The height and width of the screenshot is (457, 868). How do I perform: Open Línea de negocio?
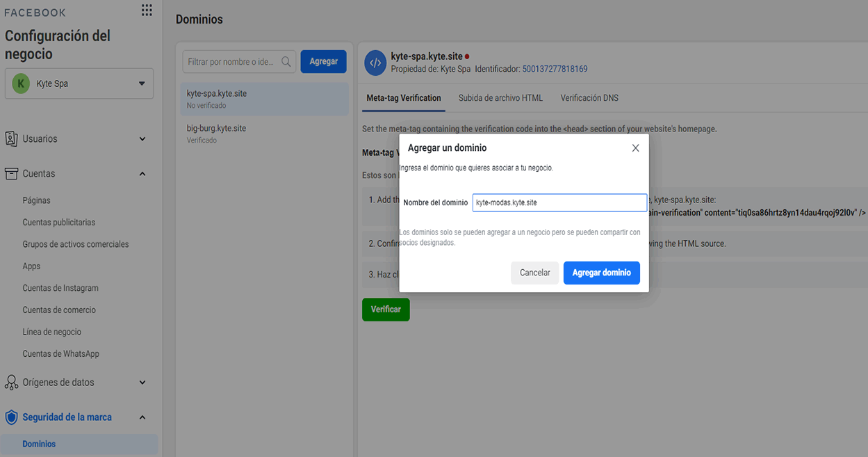[x=52, y=332]
